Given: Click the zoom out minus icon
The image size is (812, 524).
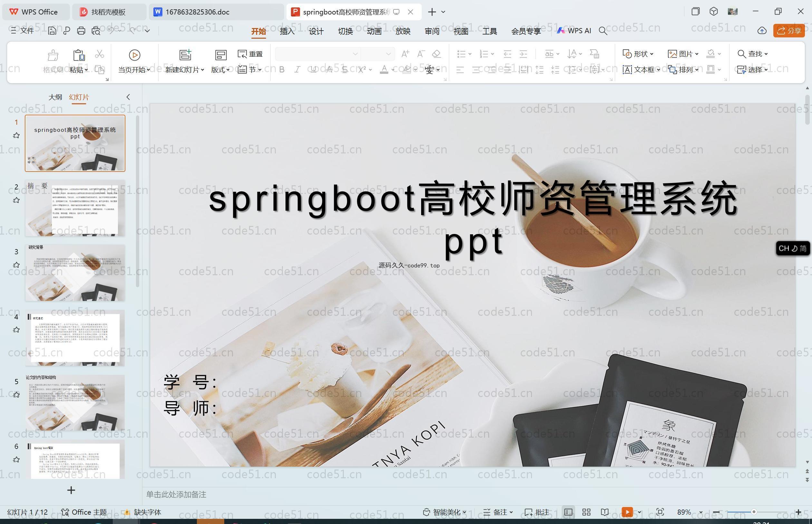Looking at the screenshot, I should (716, 512).
